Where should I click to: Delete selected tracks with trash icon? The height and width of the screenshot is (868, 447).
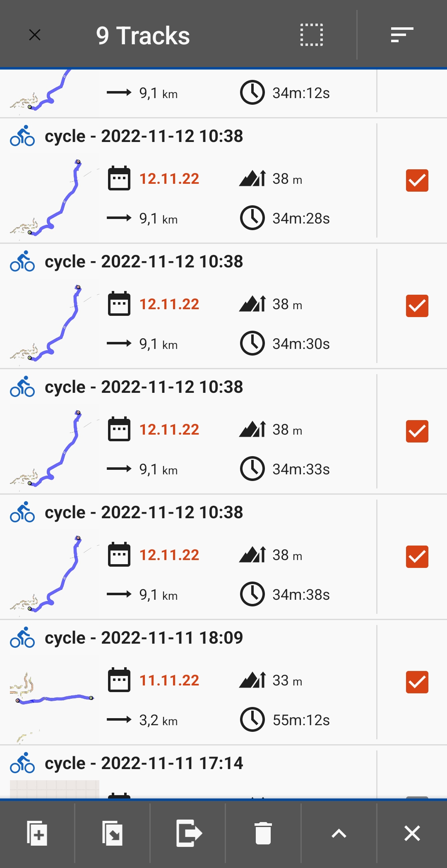click(x=263, y=833)
